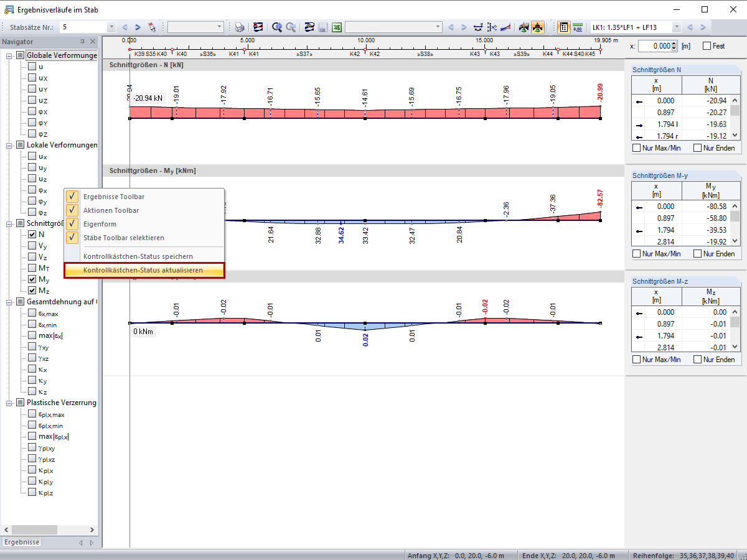Toggle Stäbe Toolbar selektieren entry
This screenshot has height=560, width=747.
click(x=144, y=238)
